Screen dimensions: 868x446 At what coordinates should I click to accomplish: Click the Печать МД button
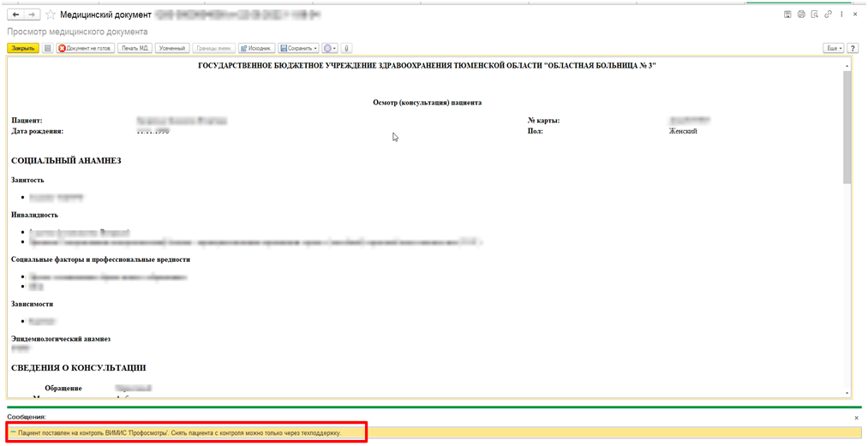coord(135,48)
